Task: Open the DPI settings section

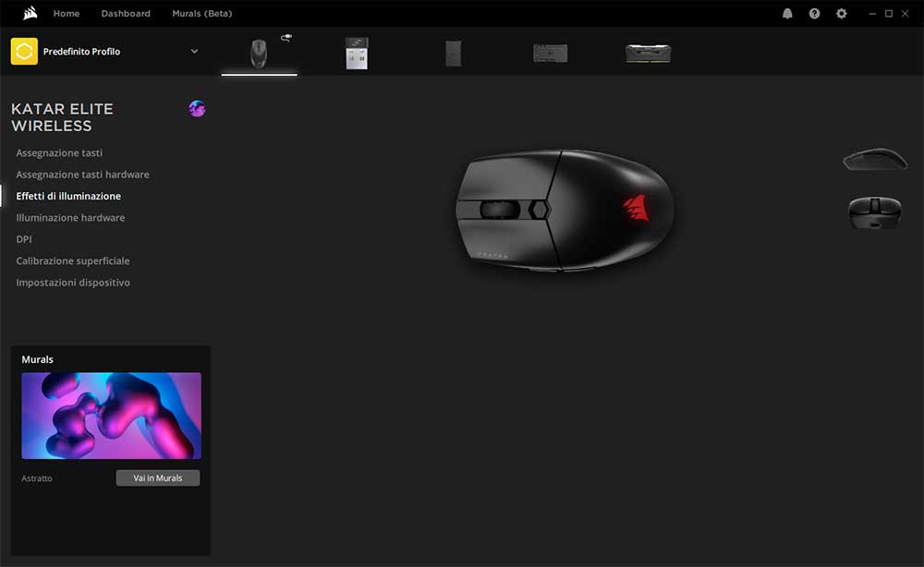Action: pos(24,239)
